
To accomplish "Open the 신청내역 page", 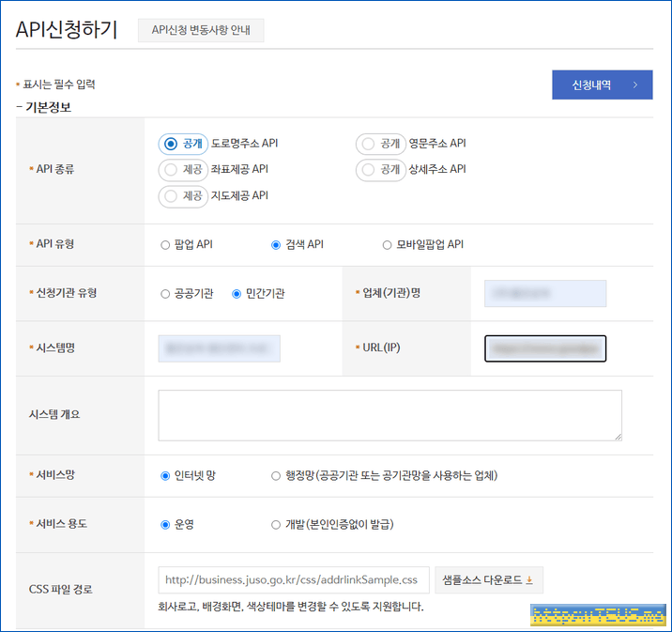I will click(x=602, y=85).
